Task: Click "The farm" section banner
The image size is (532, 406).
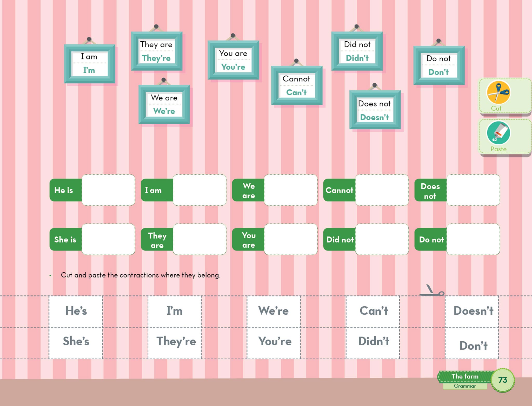Action: click(x=464, y=376)
